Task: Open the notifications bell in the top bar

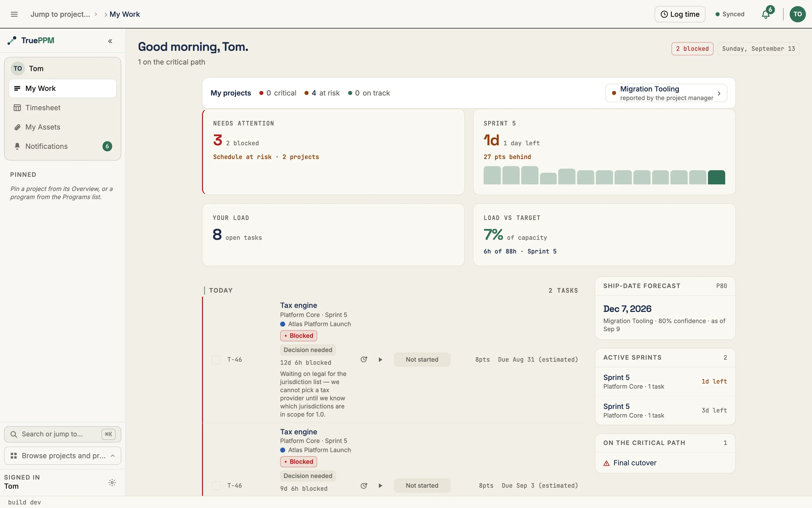Action: [x=766, y=14]
